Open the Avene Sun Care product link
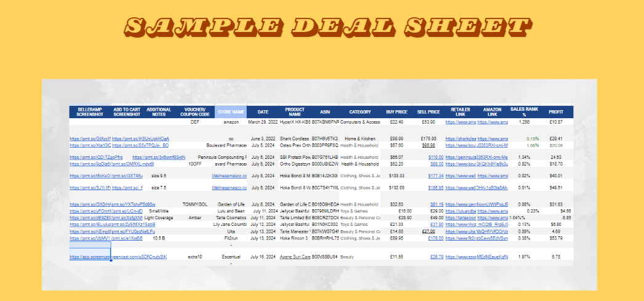Screen dimensions: 644x301 (295, 257)
